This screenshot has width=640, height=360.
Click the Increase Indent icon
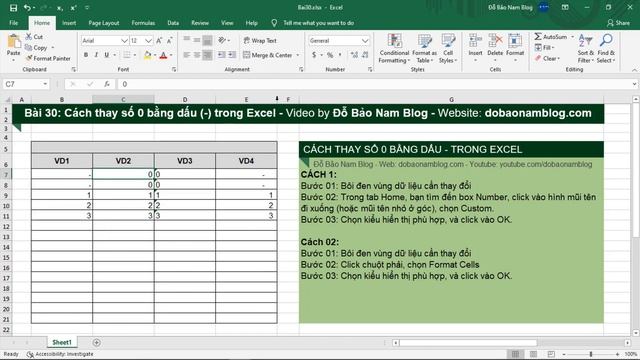(232, 55)
